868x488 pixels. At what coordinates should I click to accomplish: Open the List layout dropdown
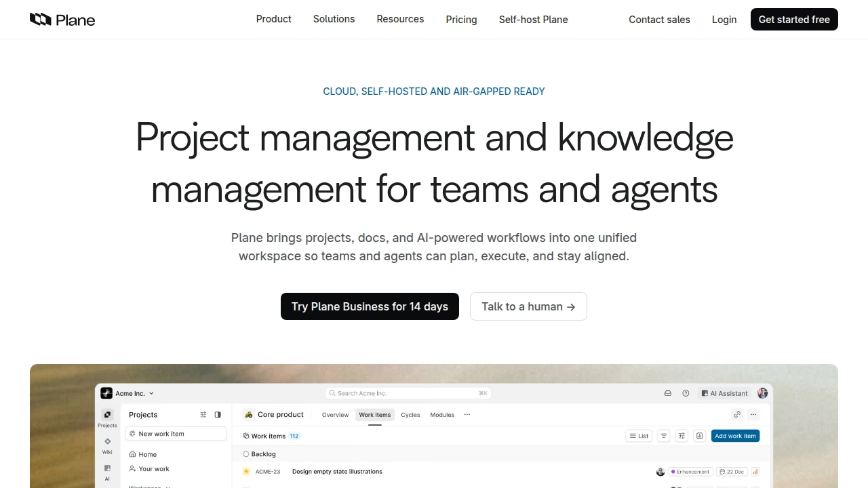point(639,436)
